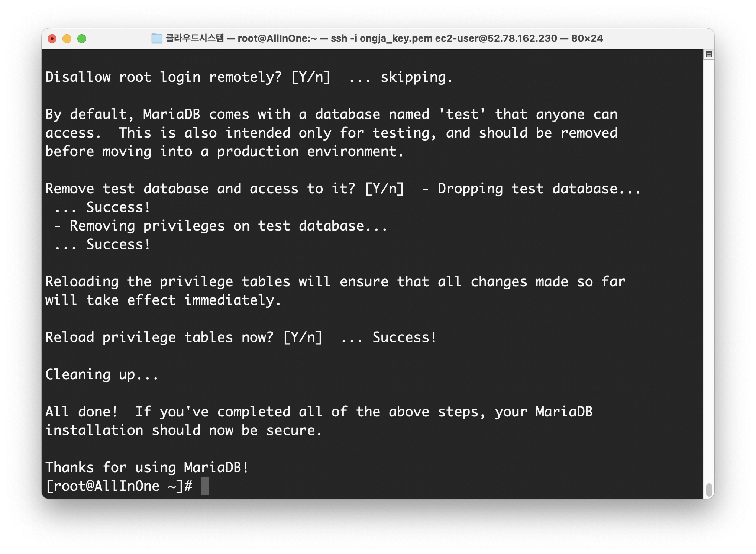
Task: Click the 'All done!' text
Action: pyautogui.click(x=81, y=412)
